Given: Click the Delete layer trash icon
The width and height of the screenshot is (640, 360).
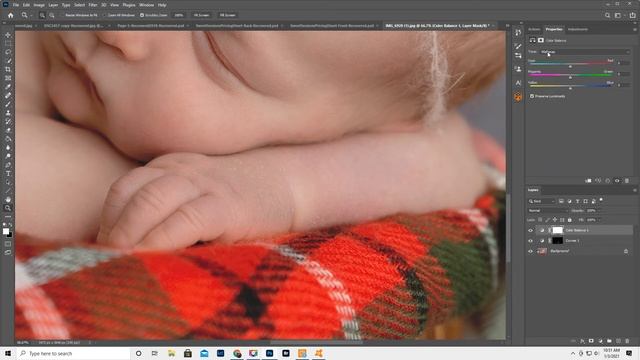Looking at the screenshot, I should tap(627, 340).
